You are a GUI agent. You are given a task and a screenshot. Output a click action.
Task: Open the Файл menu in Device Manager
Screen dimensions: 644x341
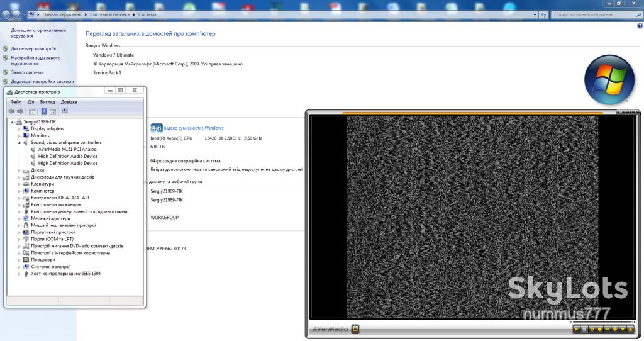tap(16, 102)
